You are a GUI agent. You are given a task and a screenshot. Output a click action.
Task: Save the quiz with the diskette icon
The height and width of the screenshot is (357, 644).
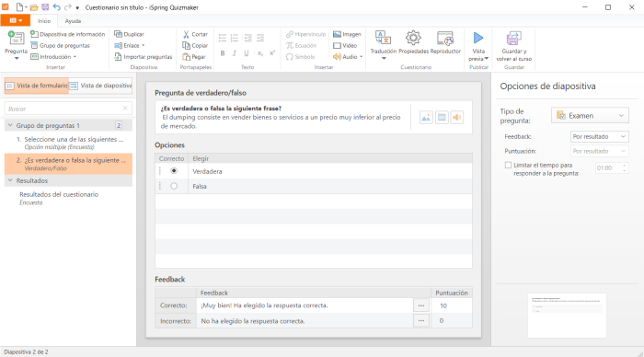[x=45, y=7]
